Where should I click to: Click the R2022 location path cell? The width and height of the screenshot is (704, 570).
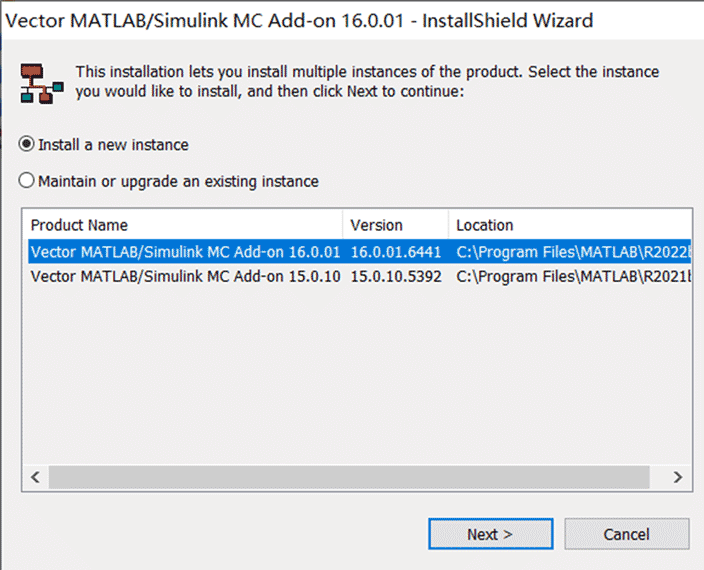[573, 252]
